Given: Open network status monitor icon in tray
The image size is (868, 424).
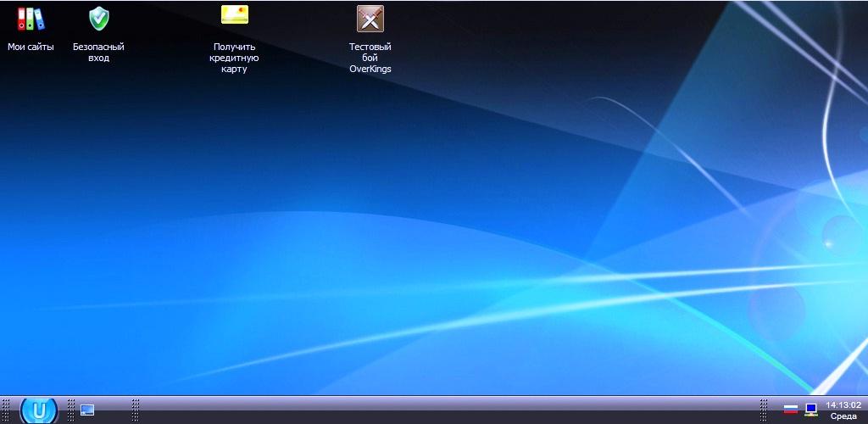Looking at the screenshot, I should (811, 410).
